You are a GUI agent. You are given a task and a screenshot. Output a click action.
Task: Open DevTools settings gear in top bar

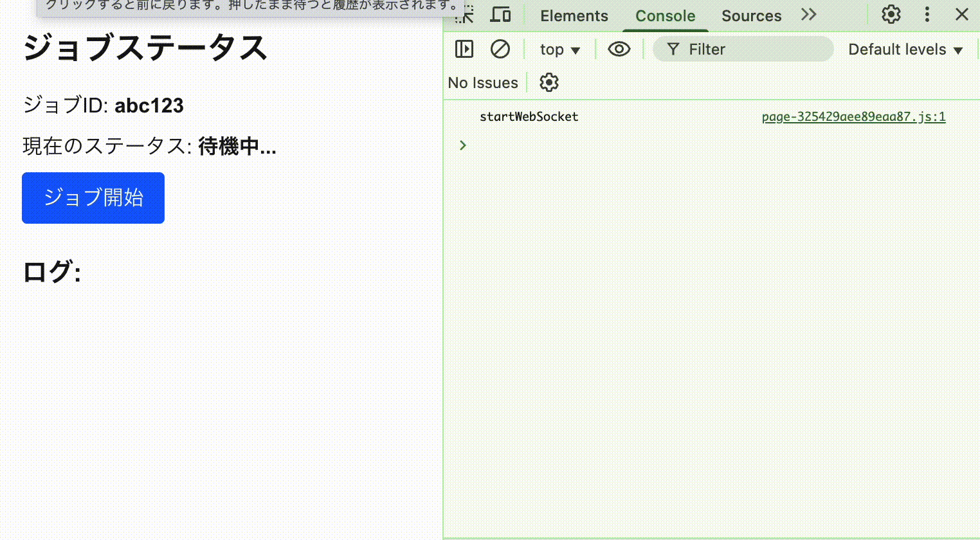point(891,15)
